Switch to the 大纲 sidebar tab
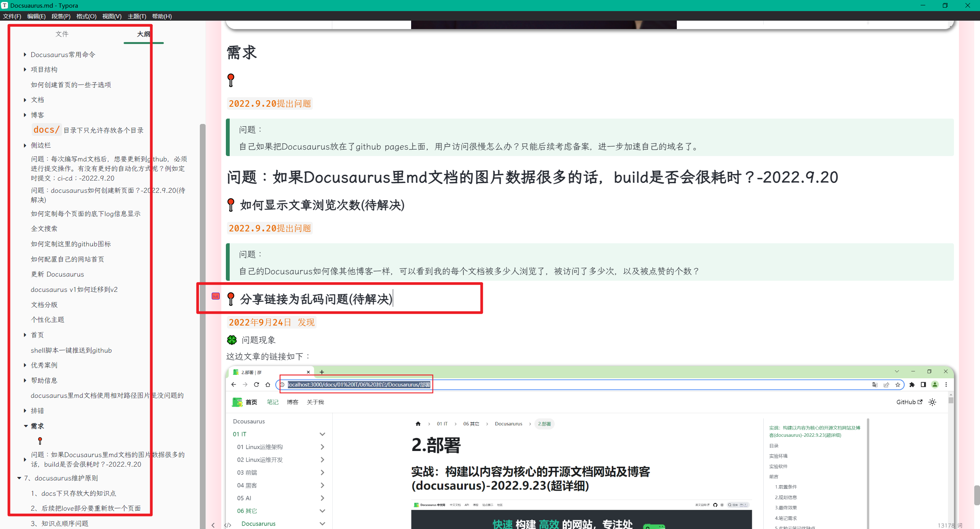This screenshot has height=529, width=980. [144, 34]
